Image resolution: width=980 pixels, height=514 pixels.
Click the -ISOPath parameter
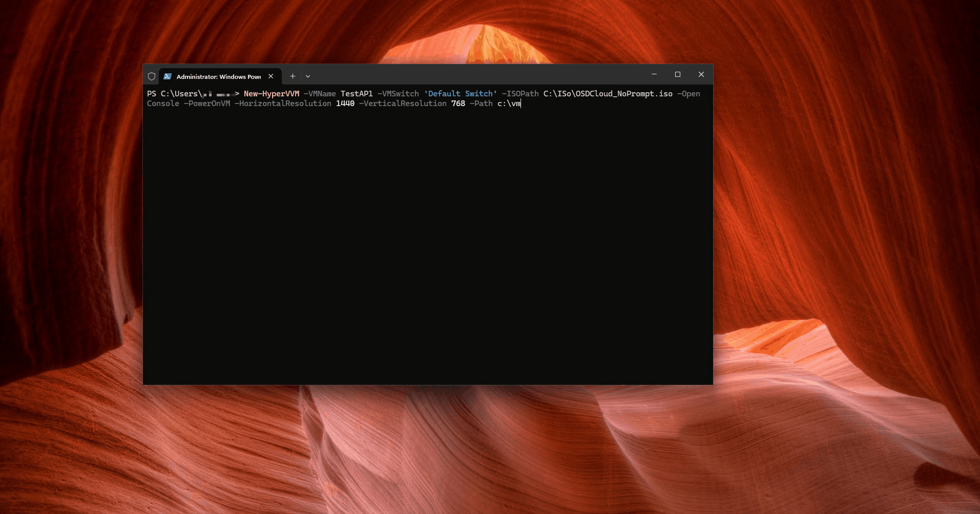[x=520, y=94]
